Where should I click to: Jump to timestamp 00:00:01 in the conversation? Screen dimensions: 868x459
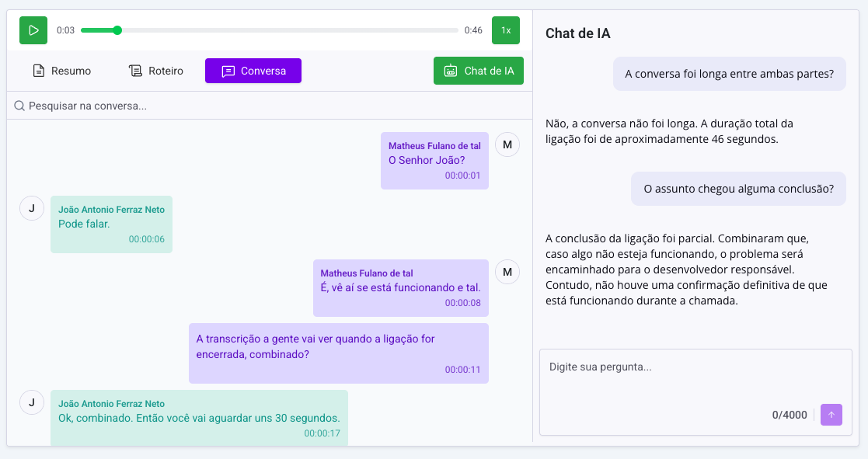point(462,176)
